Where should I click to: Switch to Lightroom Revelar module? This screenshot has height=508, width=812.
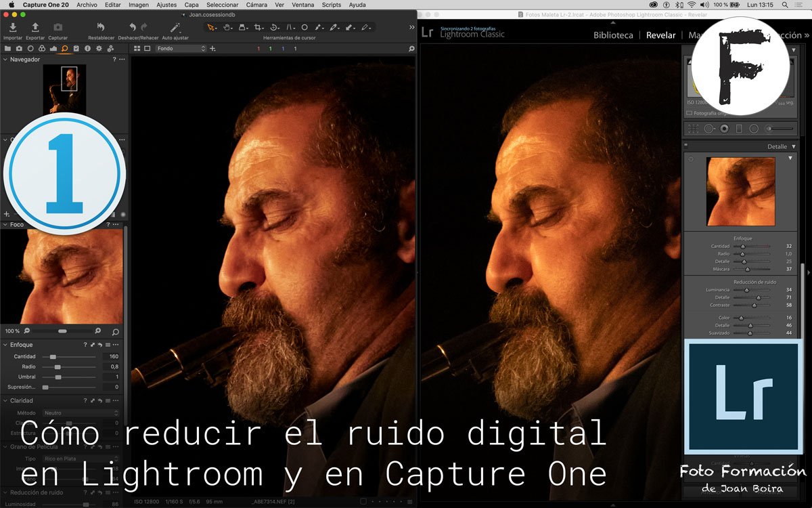point(661,35)
